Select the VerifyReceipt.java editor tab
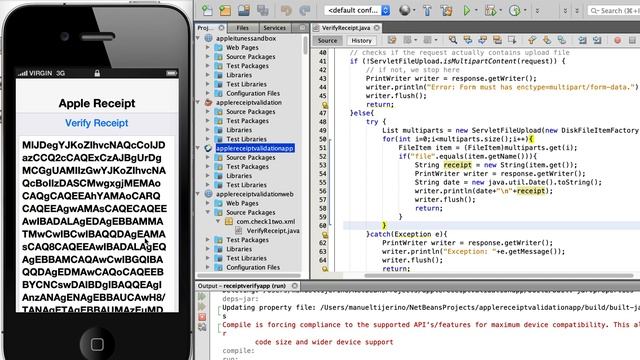The image size is (640, 360). (346, 28)
